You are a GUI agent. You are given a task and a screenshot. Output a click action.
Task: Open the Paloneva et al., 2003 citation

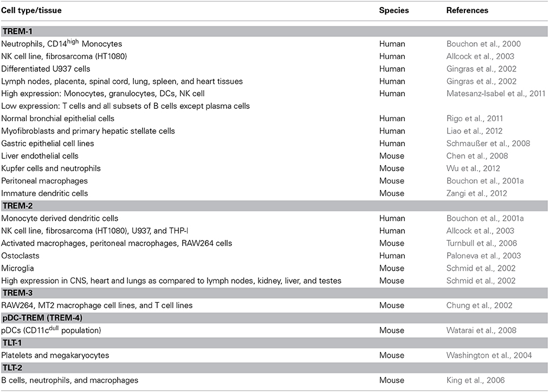(x=483, y=256)
